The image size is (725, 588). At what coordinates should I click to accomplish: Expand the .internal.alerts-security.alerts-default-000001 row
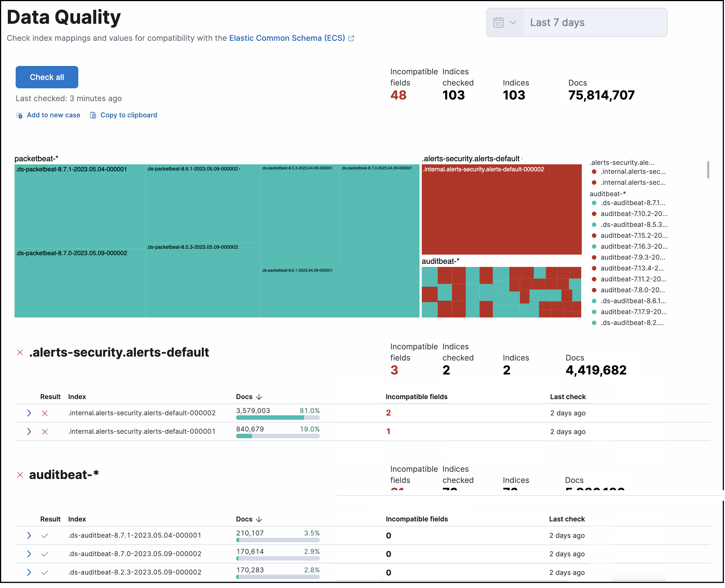(29, 431)
